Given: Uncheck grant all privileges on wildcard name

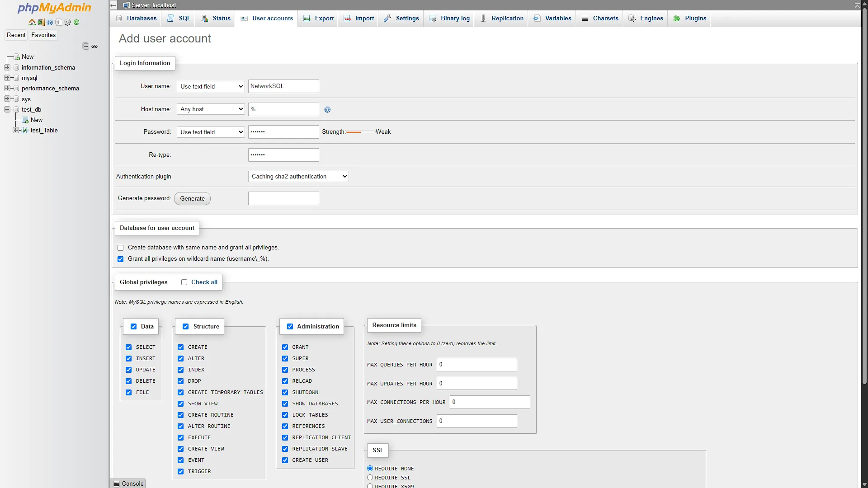Looking at the screenshot, I should (120, 259).
